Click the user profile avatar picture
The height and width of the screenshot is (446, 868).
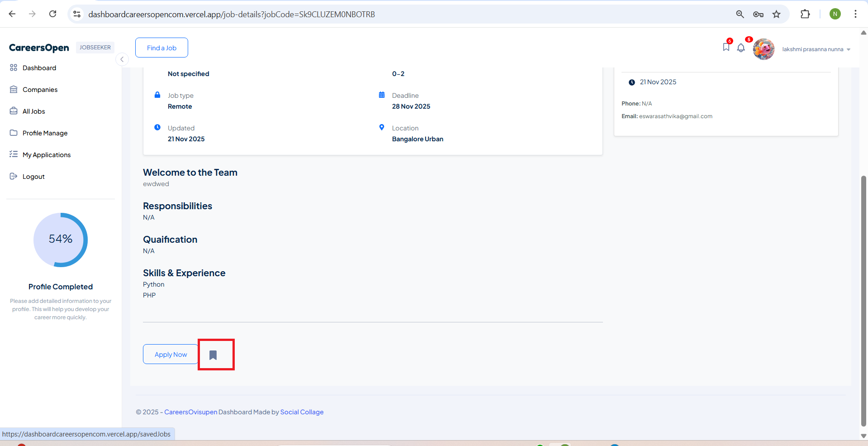763,49
